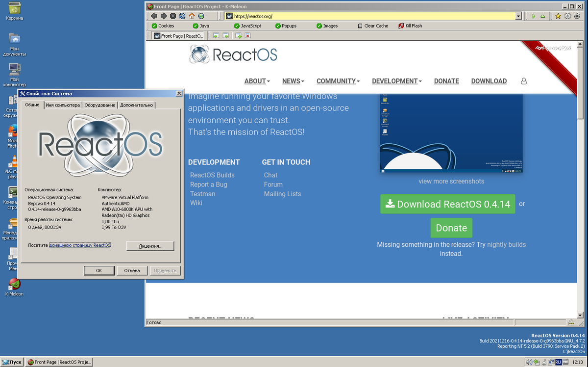Open the домашнюю страницу ReactOS link

80,245
